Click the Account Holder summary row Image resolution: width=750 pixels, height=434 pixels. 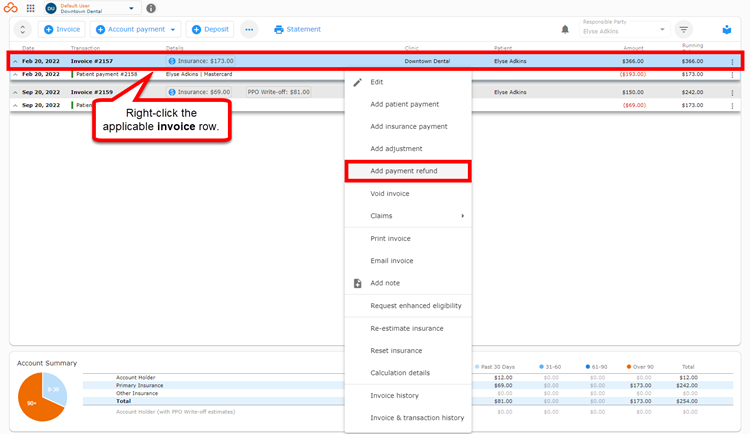tap(408, 378)
